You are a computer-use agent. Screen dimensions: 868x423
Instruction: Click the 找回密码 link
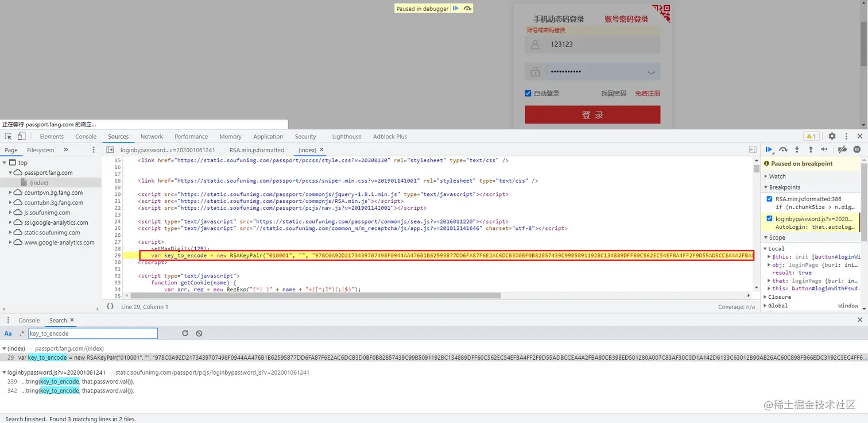click(x=614, y=93)
